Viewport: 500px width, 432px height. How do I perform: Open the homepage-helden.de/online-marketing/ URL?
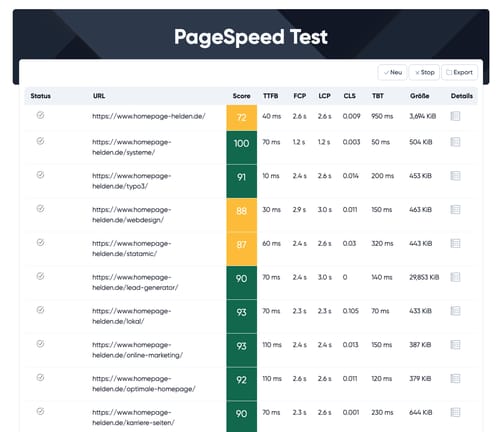tap(137, 350)
